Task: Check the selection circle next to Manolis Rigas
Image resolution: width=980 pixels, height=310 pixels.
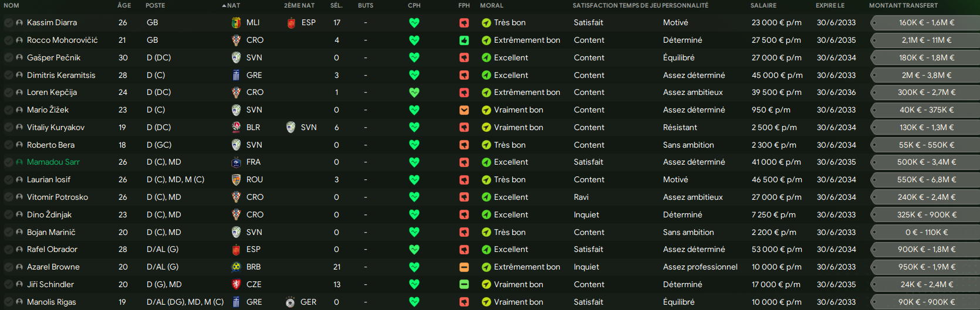Action: (8, 302)
